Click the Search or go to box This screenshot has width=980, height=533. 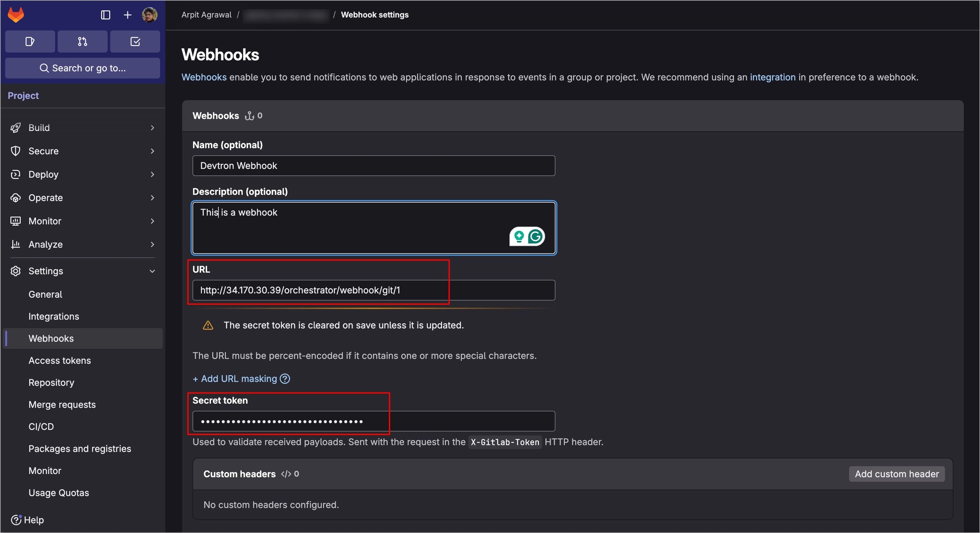click(x=83, y=68)
